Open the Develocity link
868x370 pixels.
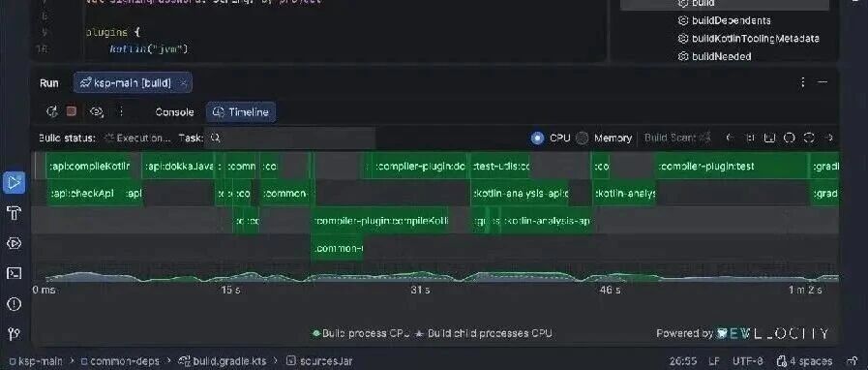[x=773, y=333]
